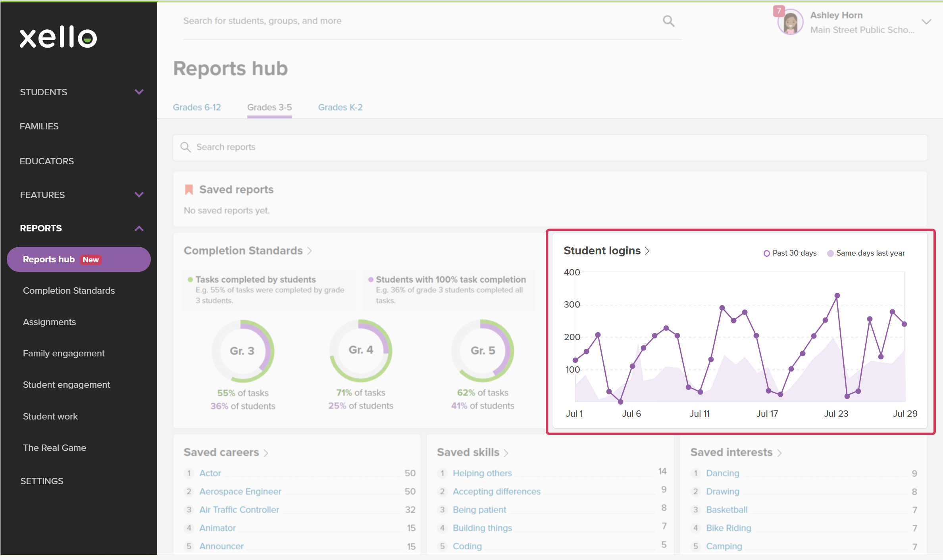
Task: Toggle the Past 30 days legend series
Action: 790,253
